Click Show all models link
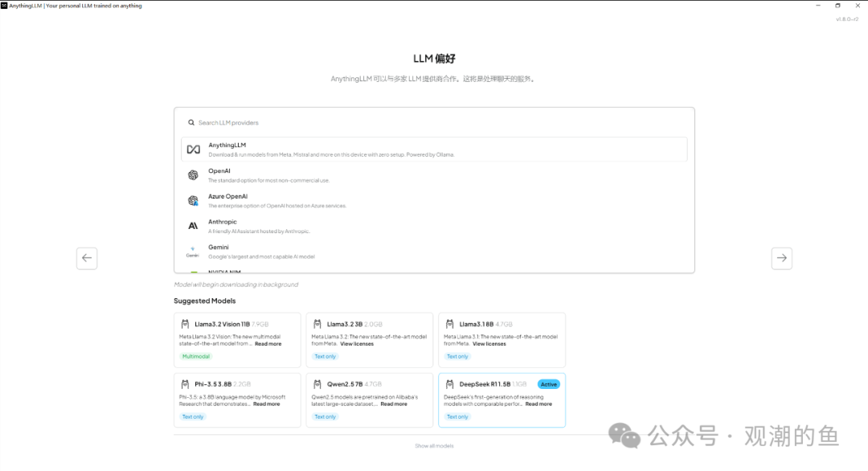Image resolution: width=868 pixels, height=471 pixels. [x=434, y=445]
